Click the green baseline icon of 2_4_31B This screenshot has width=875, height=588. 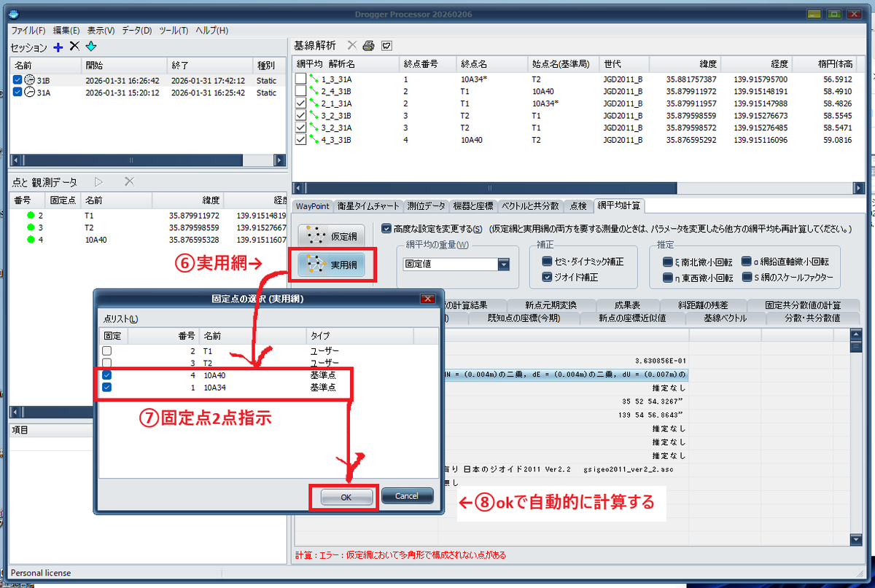(315, 91)
